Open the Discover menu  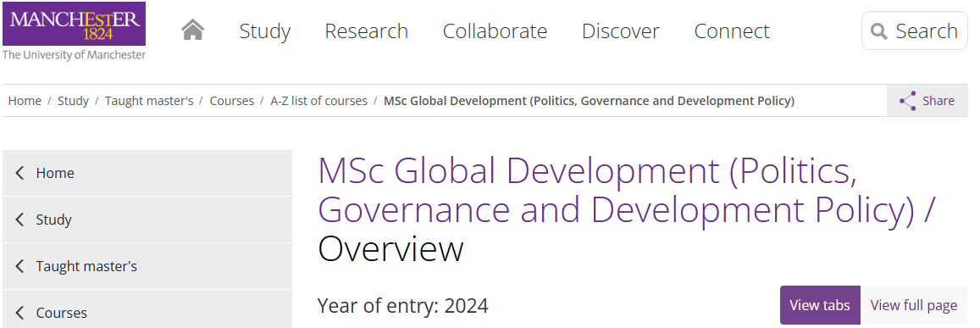[621, 31]
